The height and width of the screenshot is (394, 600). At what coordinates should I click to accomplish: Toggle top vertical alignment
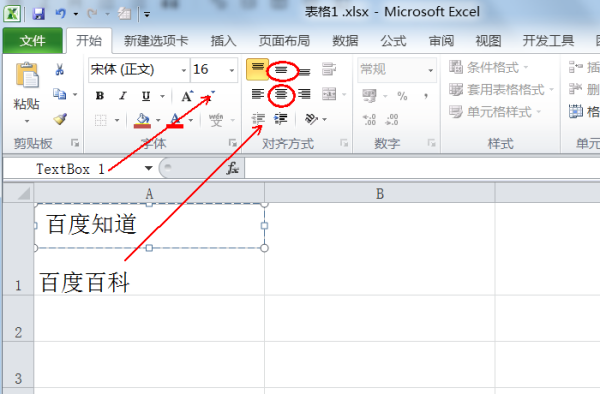click(x=258, y=69)
